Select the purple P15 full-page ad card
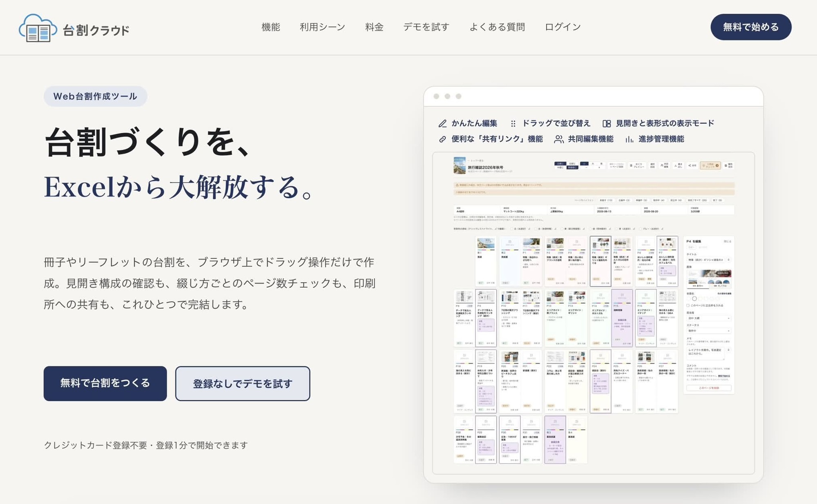Screen dimensions: 817x504 (x=622, y=318)
